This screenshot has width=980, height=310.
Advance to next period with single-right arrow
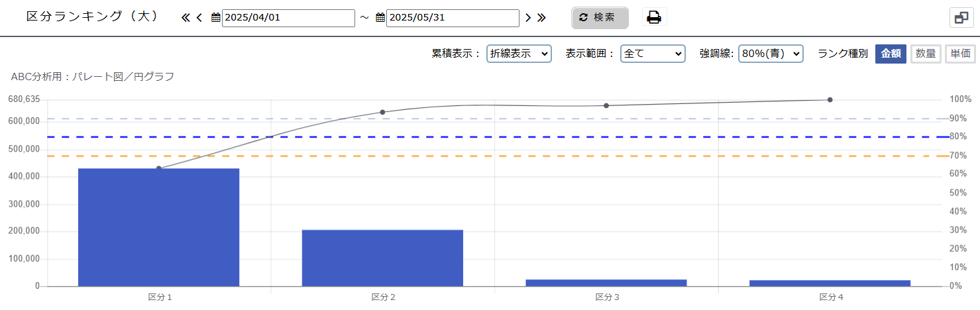click(528, 18)
